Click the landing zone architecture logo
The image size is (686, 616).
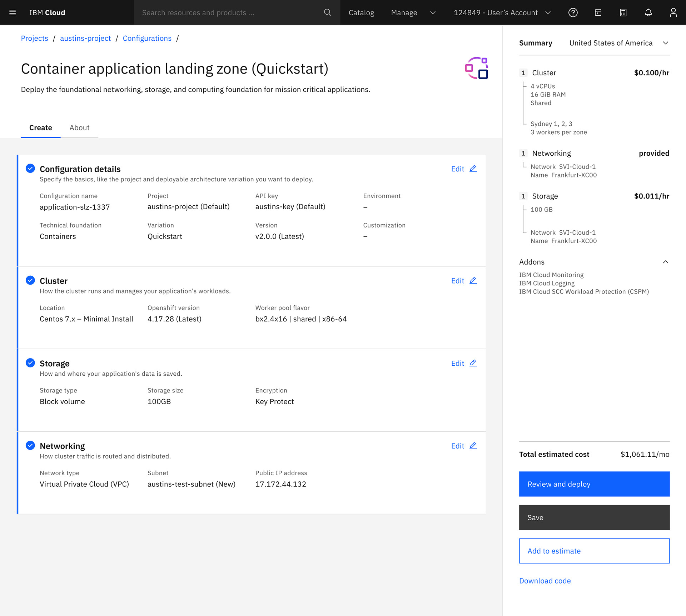(x=476, y=68)
